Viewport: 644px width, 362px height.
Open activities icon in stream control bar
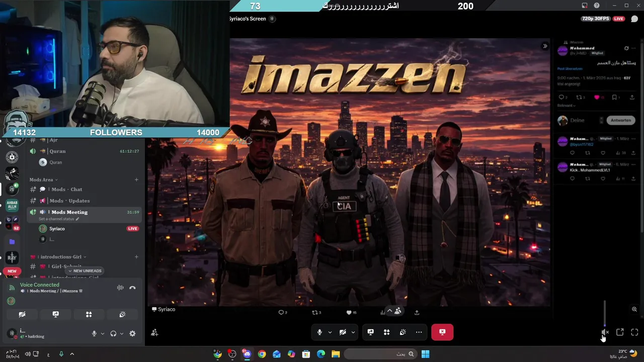(x=386, y=332)
